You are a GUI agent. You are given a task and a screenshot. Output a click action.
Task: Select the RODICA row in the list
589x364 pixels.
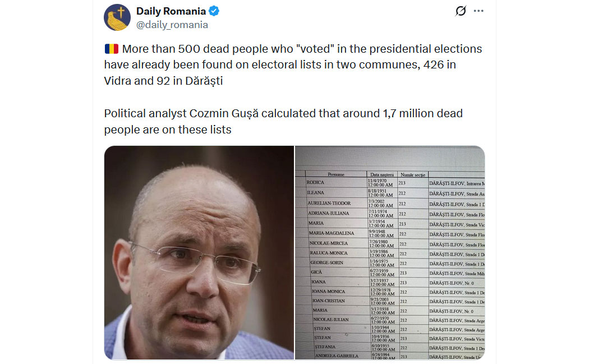[x=390, y=183]
